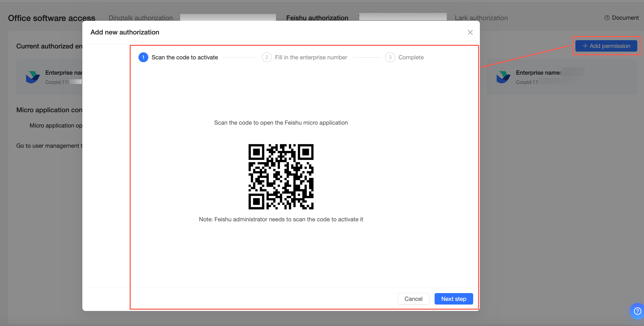Open the floating help bubble icon
The width and height of the screenshot is (644, 326).
coord(637,311)
